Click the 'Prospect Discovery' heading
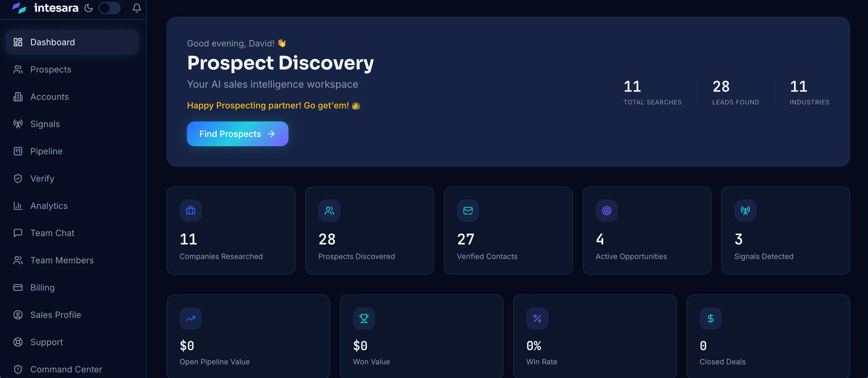This screenshot has height=378, width=868. click(x=280, y=63)
